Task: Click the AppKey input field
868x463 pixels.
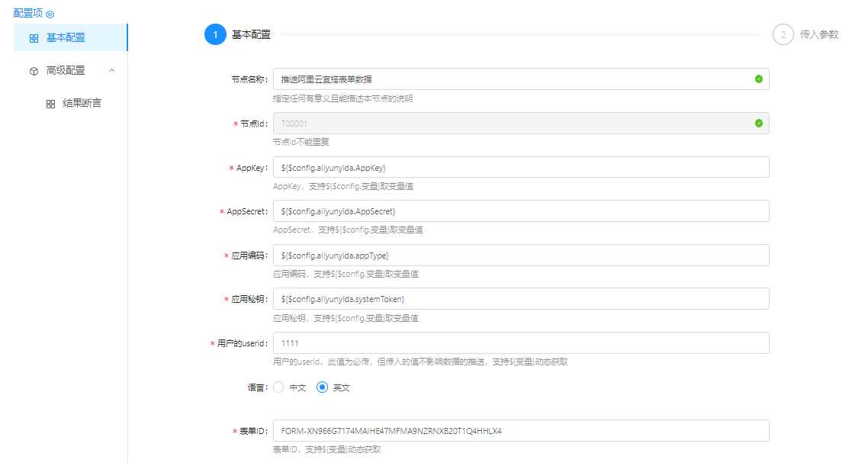Action: coord(520,167)
